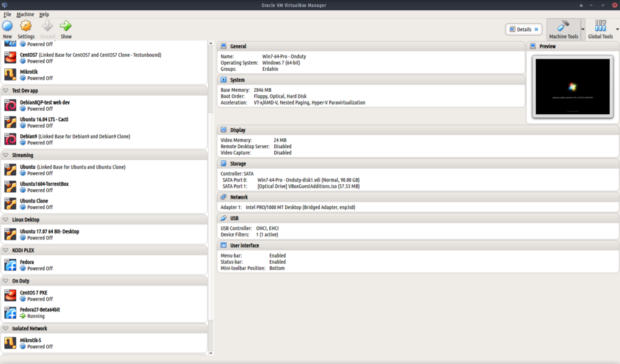This screenshot has width=620, height=364.
Task: Click the VM list scrollbar down arrow
Action: click(x=211, y=353)
